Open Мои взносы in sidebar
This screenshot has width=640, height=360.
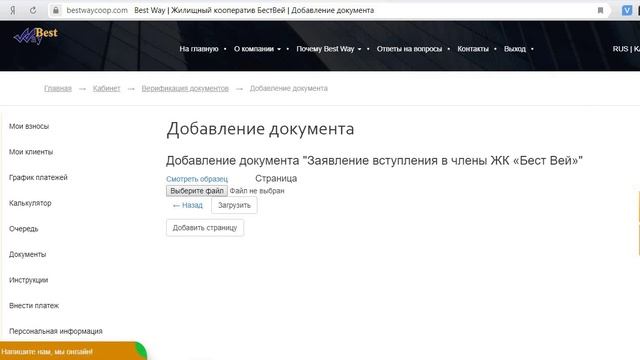click(x=29, y=127)
